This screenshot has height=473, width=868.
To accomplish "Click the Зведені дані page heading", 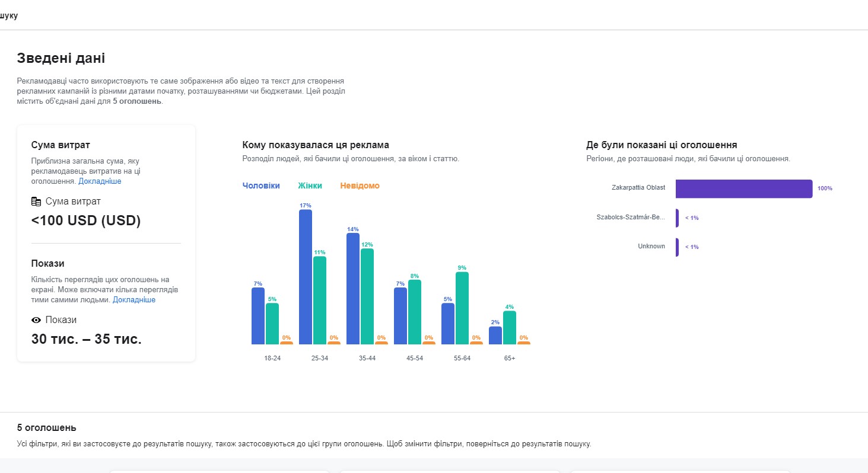I will 61,58.
